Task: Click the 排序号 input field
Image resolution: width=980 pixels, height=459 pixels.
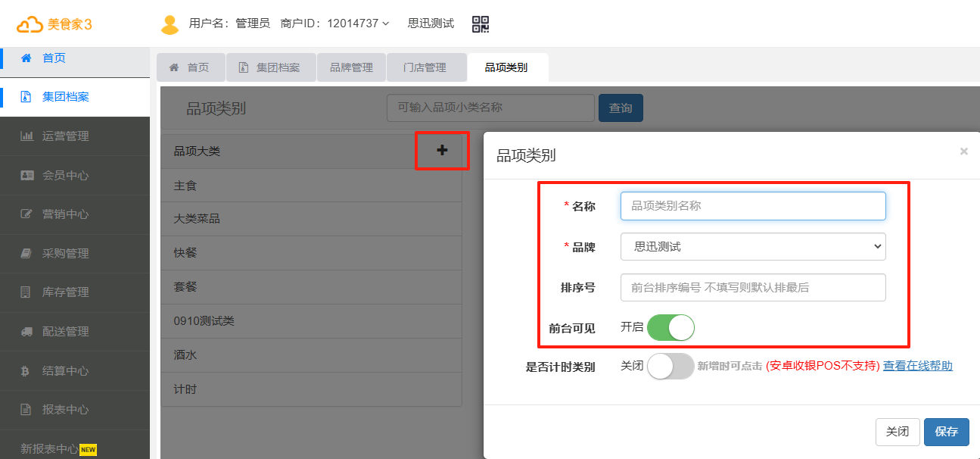Action: point(752,288)
